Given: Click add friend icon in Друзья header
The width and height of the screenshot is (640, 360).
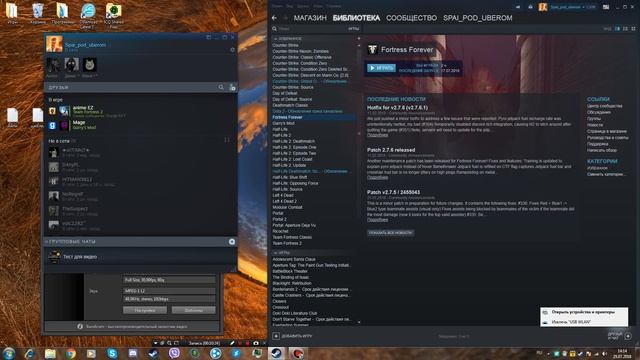Looking at the screenshot, I should 232,87.
